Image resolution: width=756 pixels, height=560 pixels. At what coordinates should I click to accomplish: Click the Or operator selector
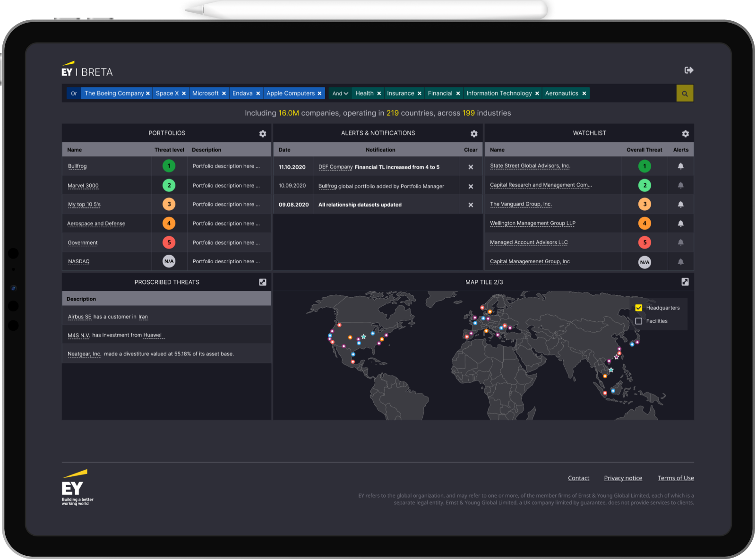point(74,94)
